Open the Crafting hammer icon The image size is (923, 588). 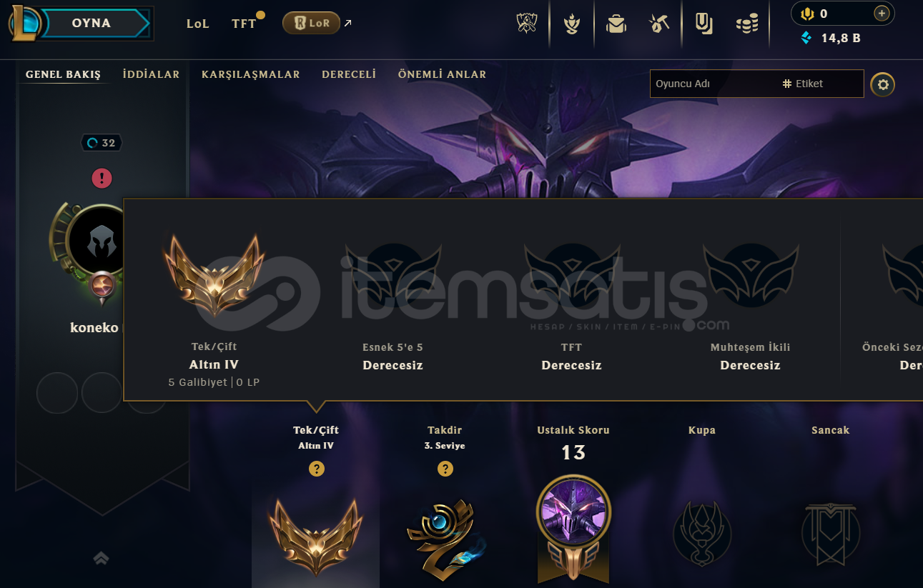pyautogui.click(x=658, y=24)
